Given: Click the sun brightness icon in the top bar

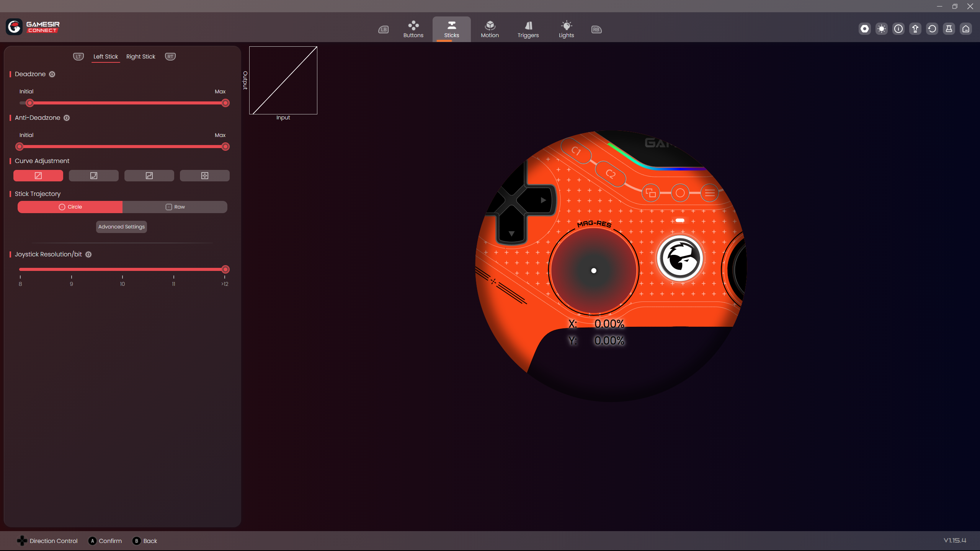Looking at the screenshot, I should pyautogui.click(x=882, y=29).
